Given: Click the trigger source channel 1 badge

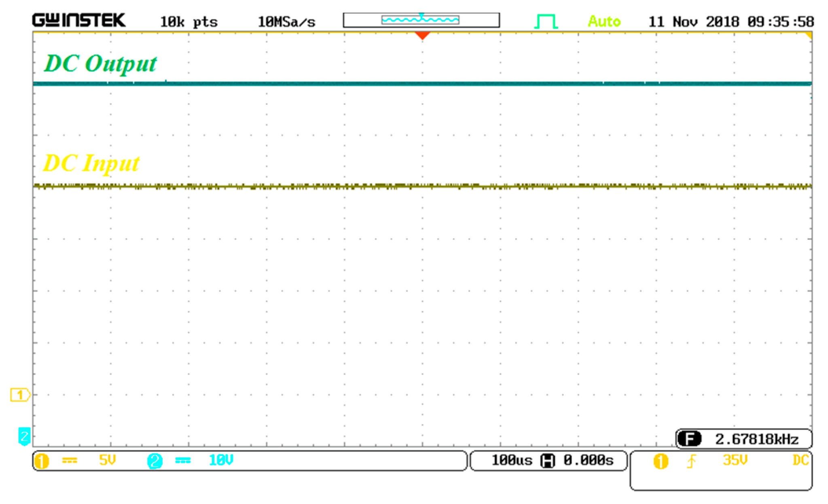Looking at the screenshot, I should coord(661,461).
